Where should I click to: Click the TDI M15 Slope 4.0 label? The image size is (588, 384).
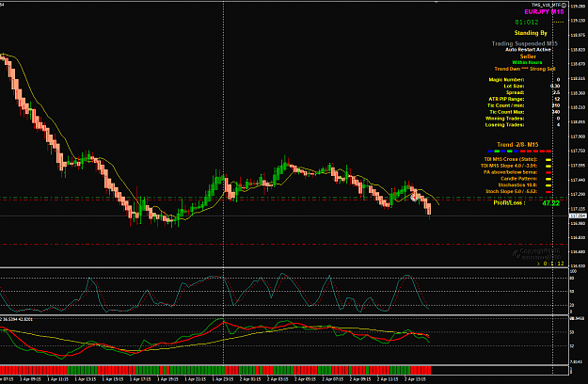(x=509, y=166)
